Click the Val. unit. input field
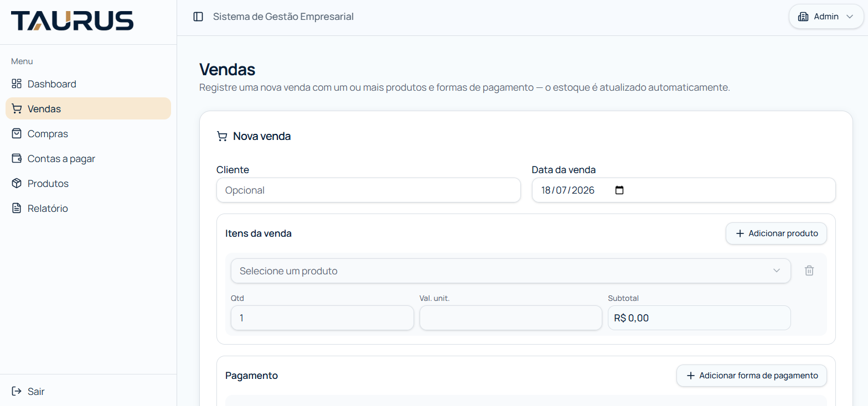Viewport: 868px width, 406px height. (510, 318)
